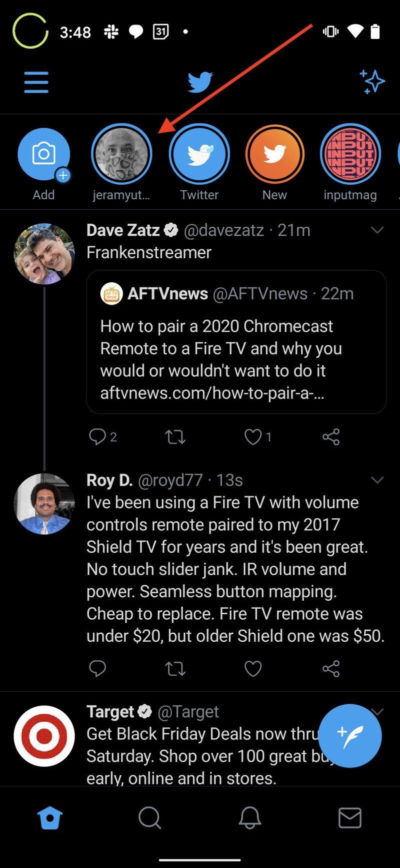Reply to Dave Zatz's tweet

tap(97, 437)
